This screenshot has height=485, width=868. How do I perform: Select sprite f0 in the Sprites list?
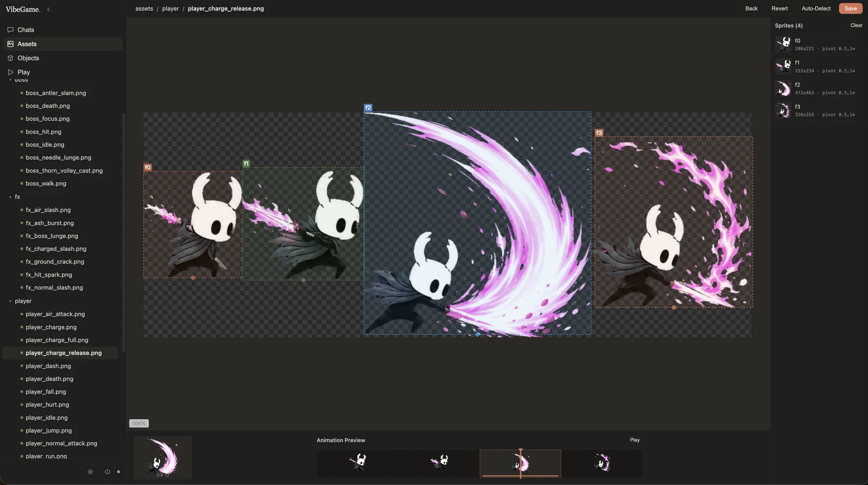(818, 44)
